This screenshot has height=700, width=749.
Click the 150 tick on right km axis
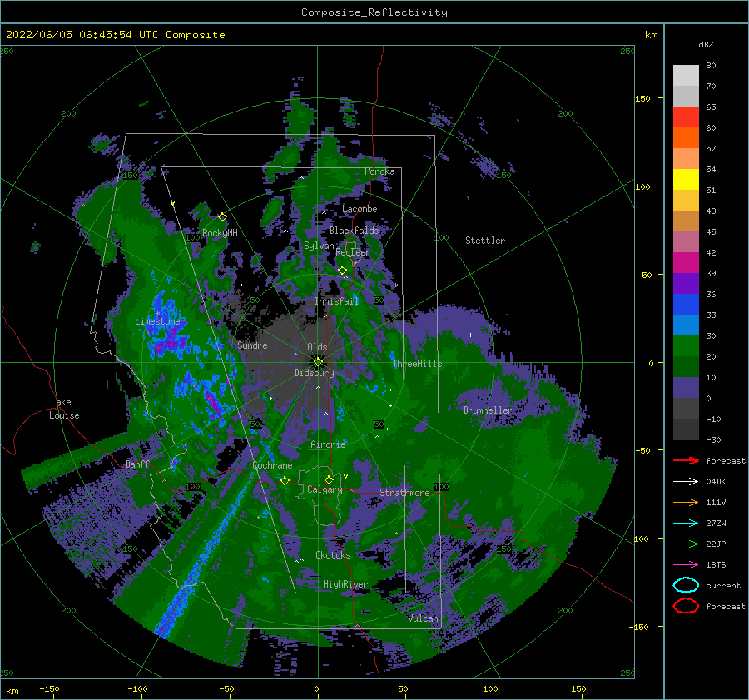[x=642, y=98]
